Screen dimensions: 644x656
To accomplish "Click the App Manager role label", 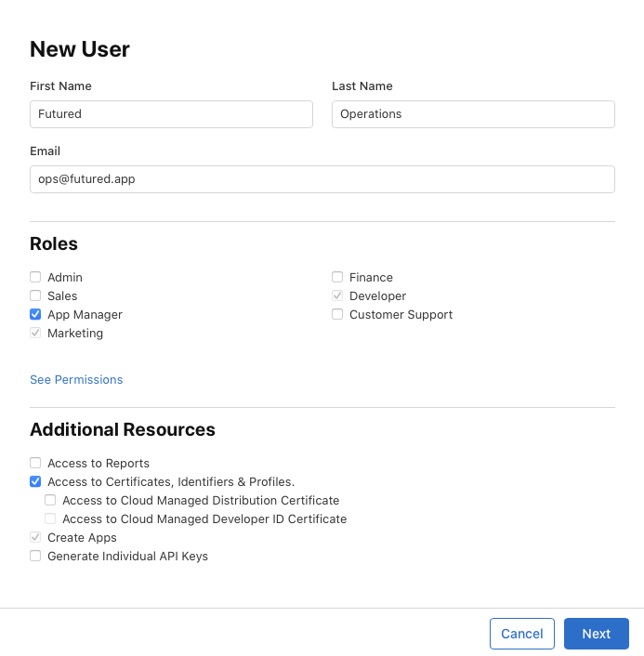I will click(85, 314).
